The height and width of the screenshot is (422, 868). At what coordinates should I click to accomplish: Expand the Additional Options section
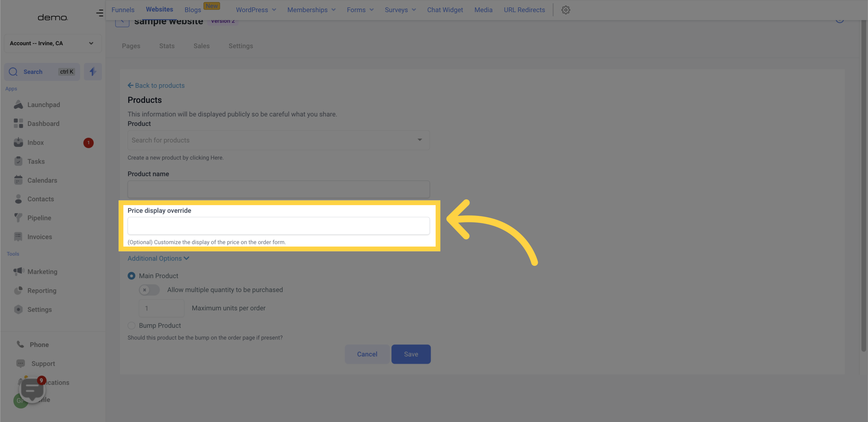[158, 258]
